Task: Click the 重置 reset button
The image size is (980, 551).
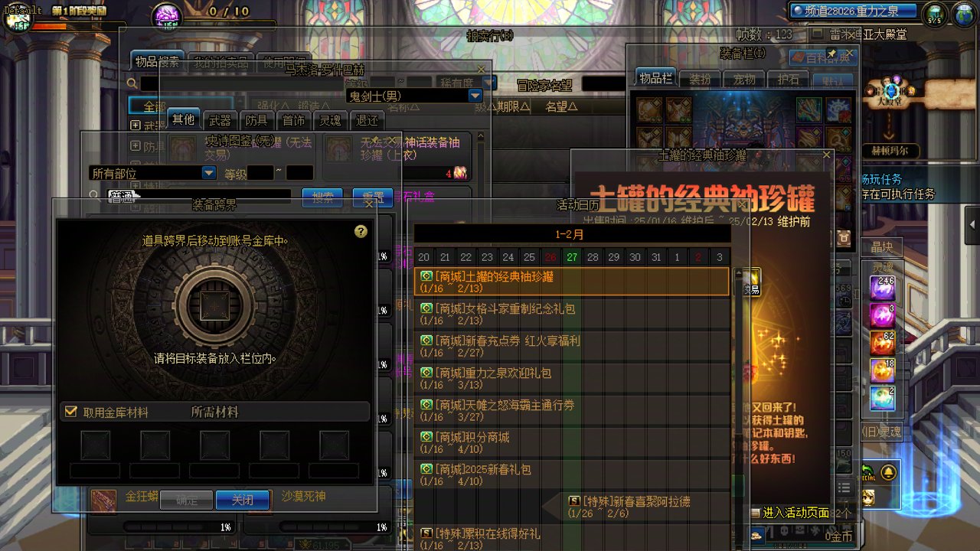Action: pyautogui.click(x=372, y=197)
